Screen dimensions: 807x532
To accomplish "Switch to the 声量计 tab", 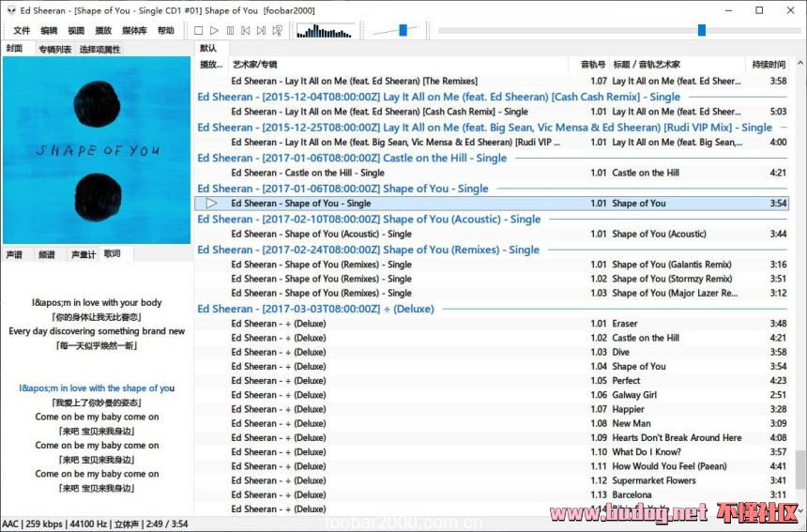I will point(84,254).
